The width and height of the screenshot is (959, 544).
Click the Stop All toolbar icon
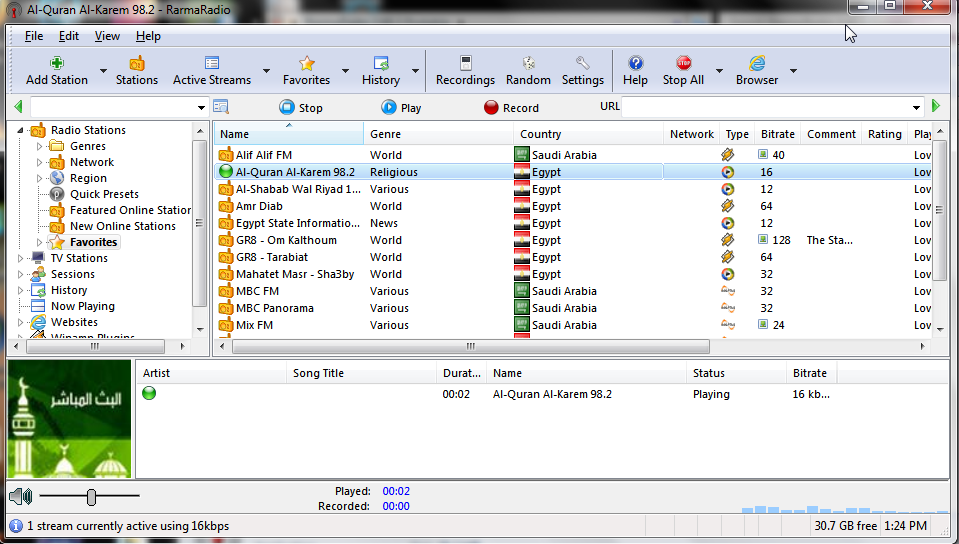683,63
